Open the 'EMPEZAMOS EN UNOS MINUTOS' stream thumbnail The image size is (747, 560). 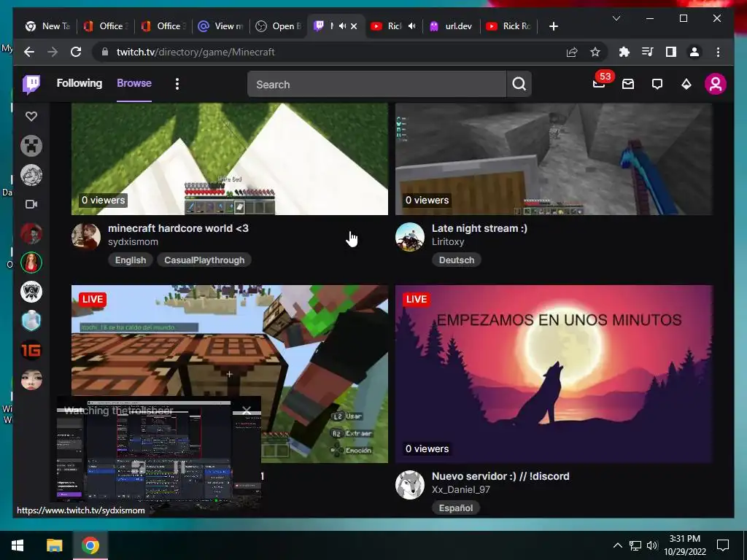click(554, 374)
